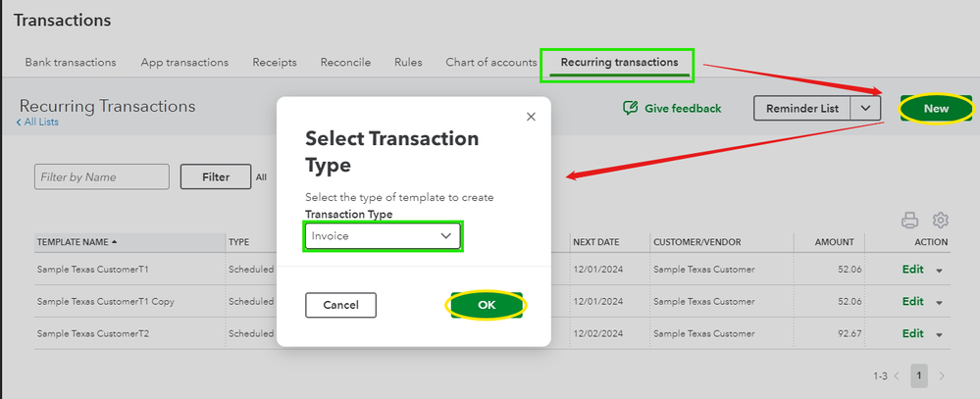
Task: Click the OK button in the dialog
Action: click(487, 305)
